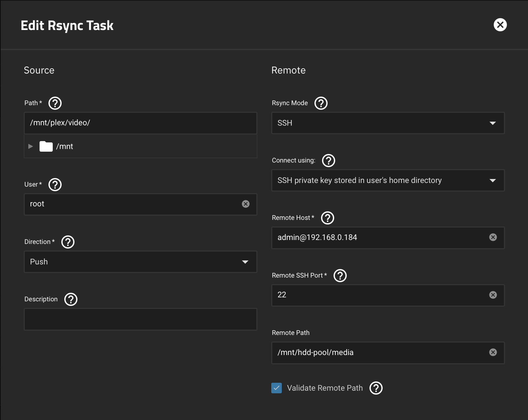Image resolution: width=528 pixels, height=420 pixels.
Task: Expand the /mnt folder tree node
Action: click(31, 146)
